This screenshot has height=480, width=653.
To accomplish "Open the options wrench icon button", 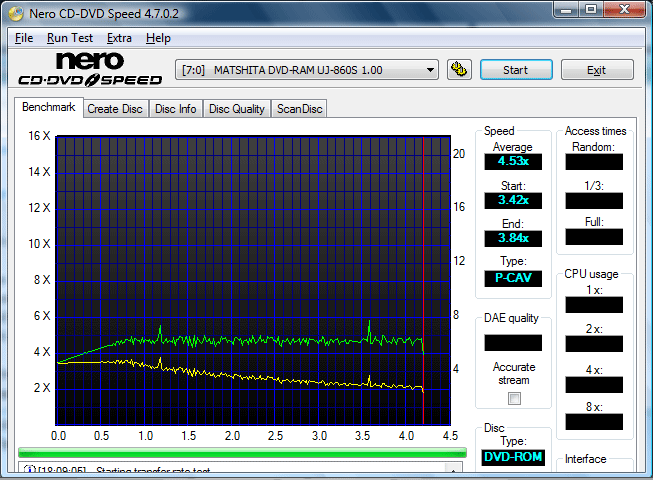I will point(459,70).
